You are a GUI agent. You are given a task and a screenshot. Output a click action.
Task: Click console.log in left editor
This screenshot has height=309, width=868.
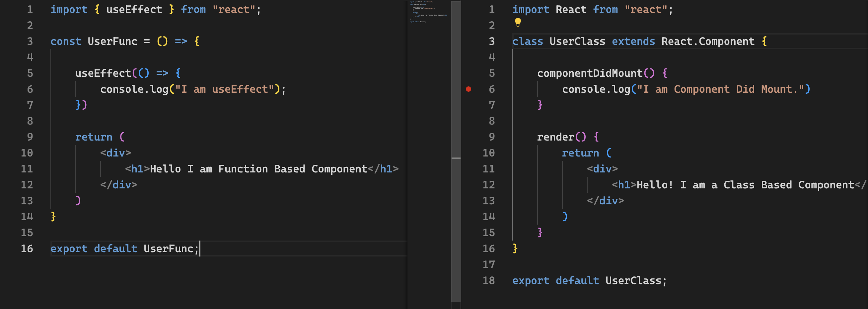(134, 89)
